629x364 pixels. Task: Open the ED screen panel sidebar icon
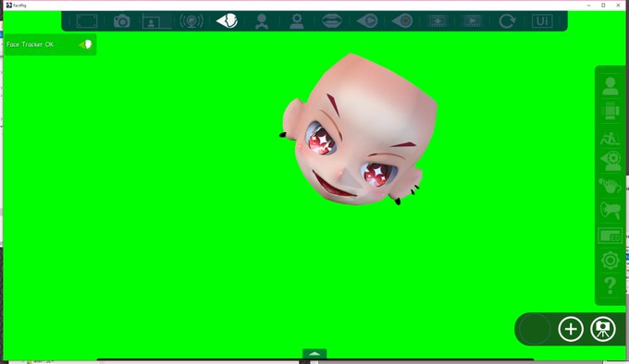coord(610,236)
